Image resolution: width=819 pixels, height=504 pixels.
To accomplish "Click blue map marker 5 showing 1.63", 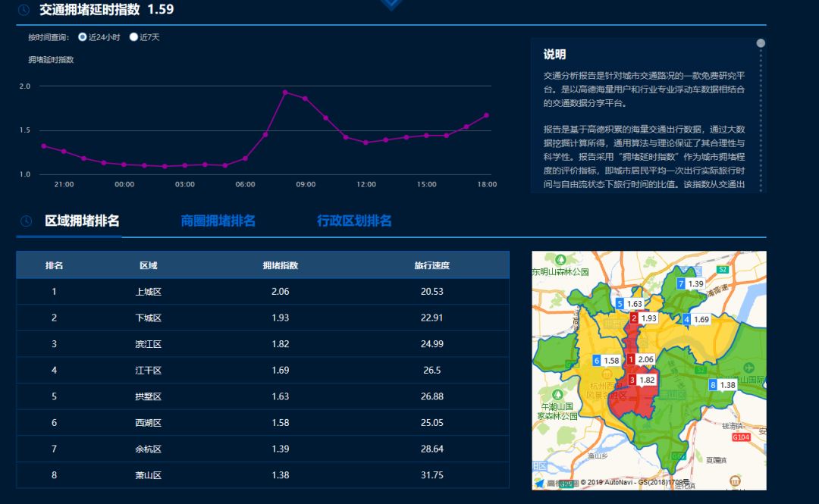I will pyautogui.click(x=620, y=304).
